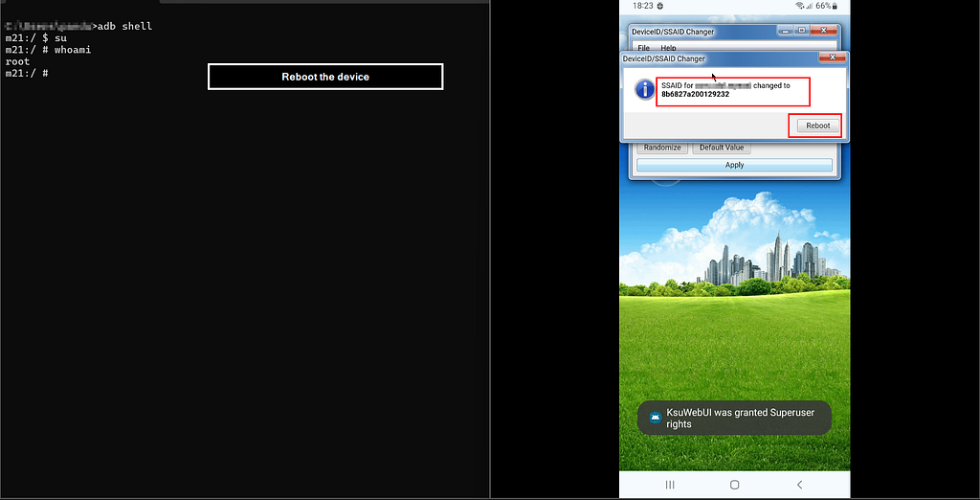Screen dimensions: 980x500
Task: Click the Apply button
Action: 734,165
